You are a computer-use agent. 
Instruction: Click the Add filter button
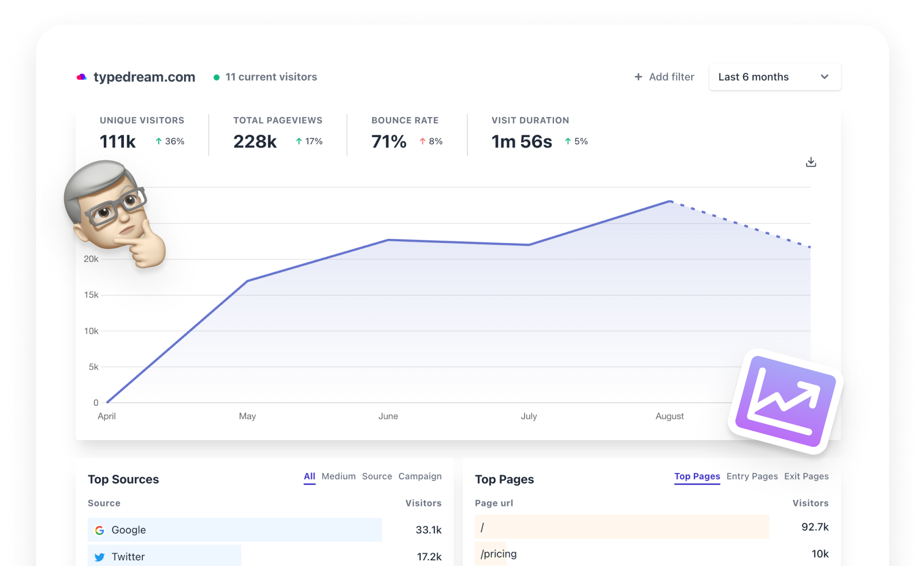664,77
